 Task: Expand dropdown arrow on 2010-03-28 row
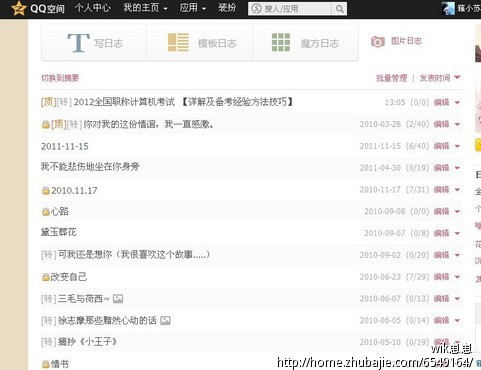457,124
